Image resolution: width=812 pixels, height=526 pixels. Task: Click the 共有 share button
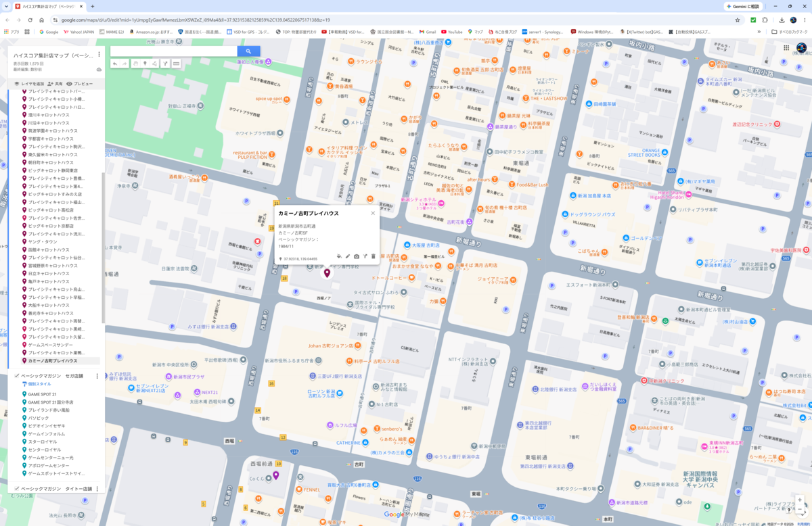55,84
